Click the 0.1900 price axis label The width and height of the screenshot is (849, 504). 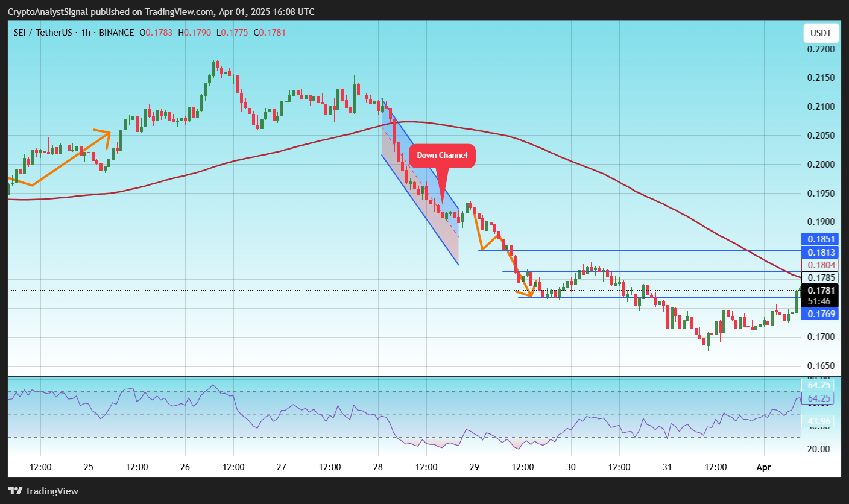coord(821,222)
